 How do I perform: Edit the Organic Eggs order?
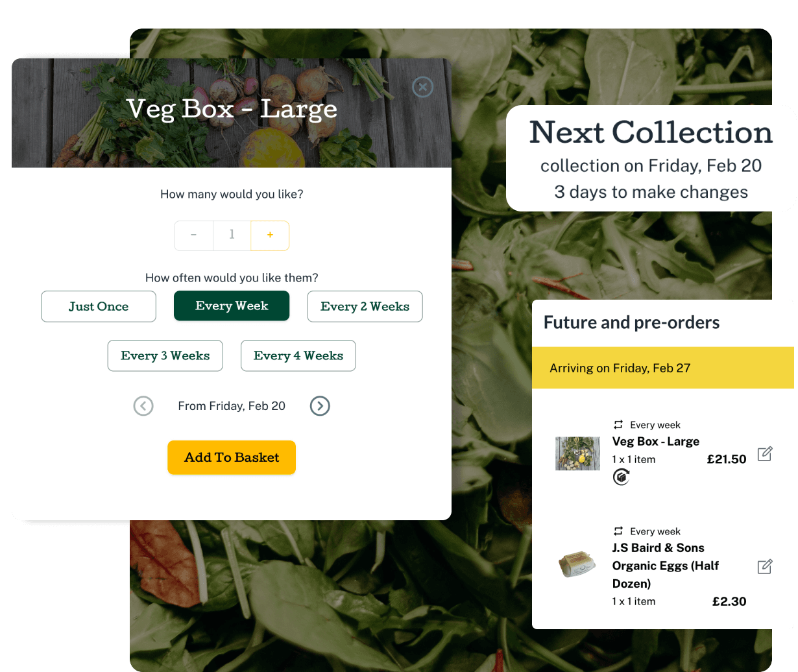[x=765, y=566]
